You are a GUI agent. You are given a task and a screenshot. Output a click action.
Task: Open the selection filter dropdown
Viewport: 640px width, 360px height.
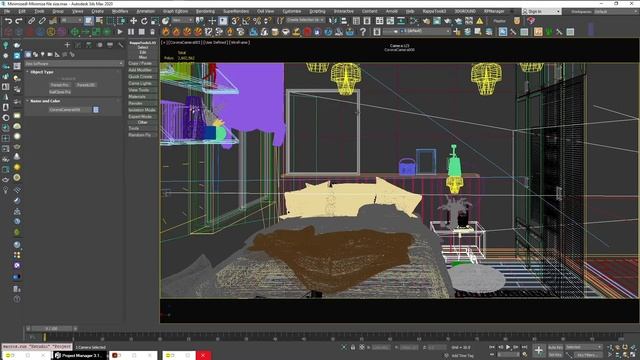point(71,20)
